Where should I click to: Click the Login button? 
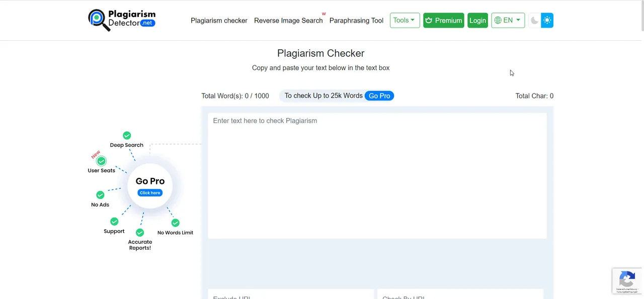(x=477, y=20)
